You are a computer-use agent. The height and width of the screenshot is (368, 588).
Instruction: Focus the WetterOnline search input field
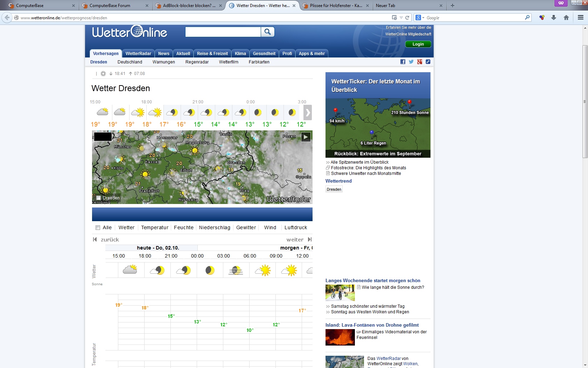(x=223, y=32)
